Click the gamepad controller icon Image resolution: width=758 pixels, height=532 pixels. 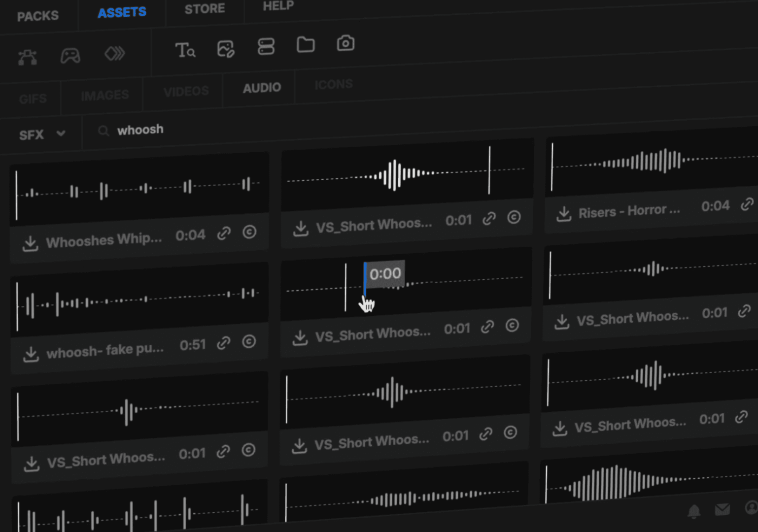[x=70, y=55]
